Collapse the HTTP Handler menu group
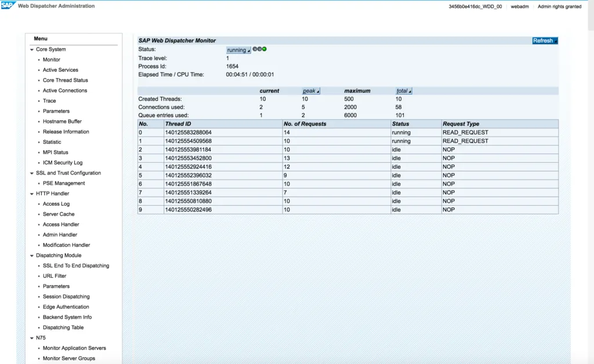 [x=32, y=194]
